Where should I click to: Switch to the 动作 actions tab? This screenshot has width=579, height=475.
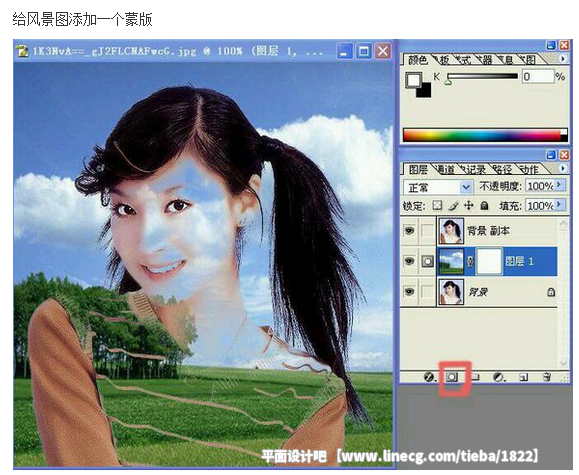(x=529, y=170)
